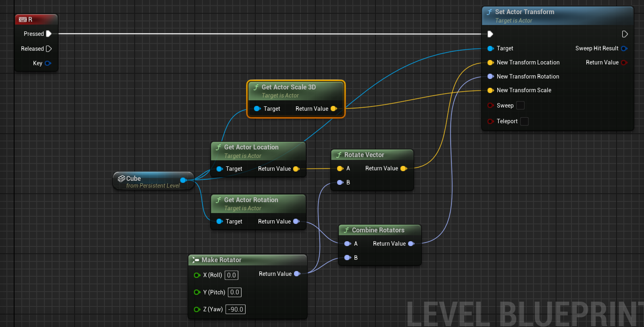The width and height of the screenshot is (644, 327).
Task: Click Target pin on Get Actor Scale 3D
Action: click(257, 109)
